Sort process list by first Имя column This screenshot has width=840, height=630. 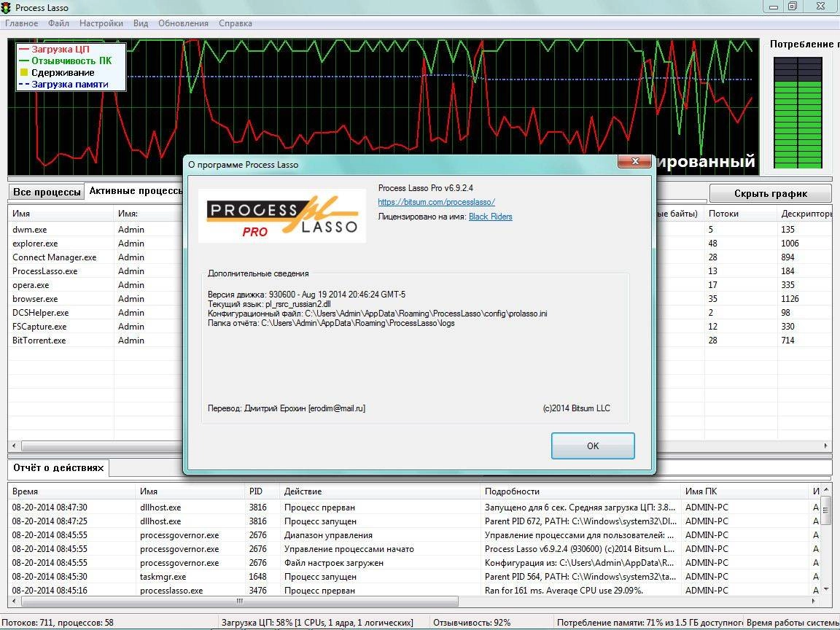tap(61, 213)
